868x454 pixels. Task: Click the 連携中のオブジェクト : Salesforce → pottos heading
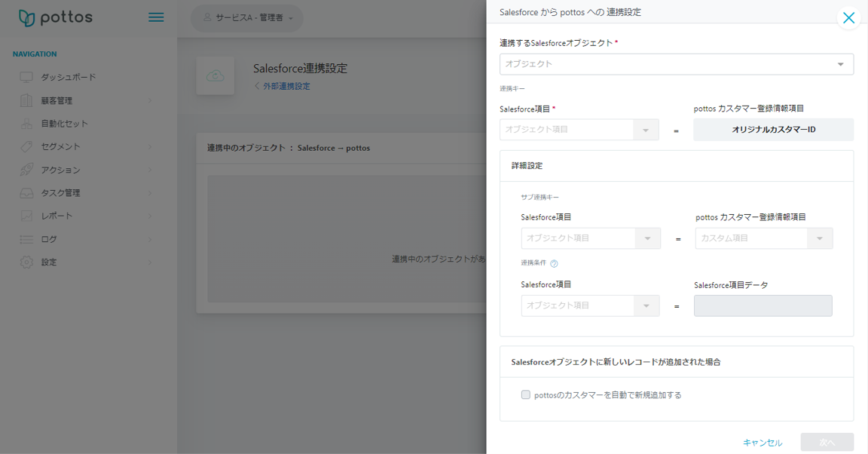point(289,148)
